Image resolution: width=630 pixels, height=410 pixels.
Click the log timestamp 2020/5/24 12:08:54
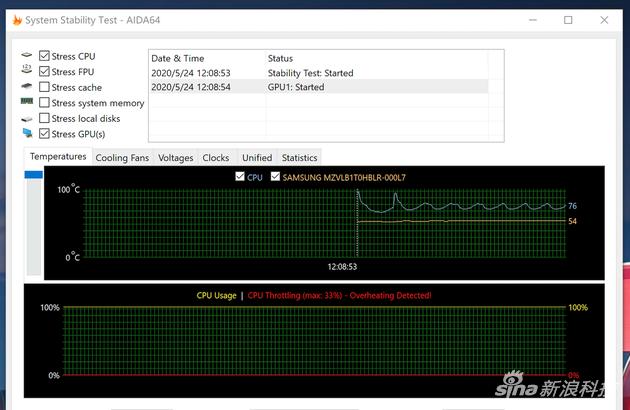(x=191, y=87)
